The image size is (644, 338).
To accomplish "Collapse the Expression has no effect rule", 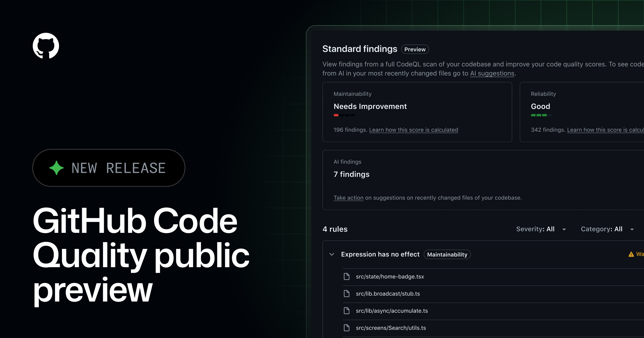I will [332, 254].
